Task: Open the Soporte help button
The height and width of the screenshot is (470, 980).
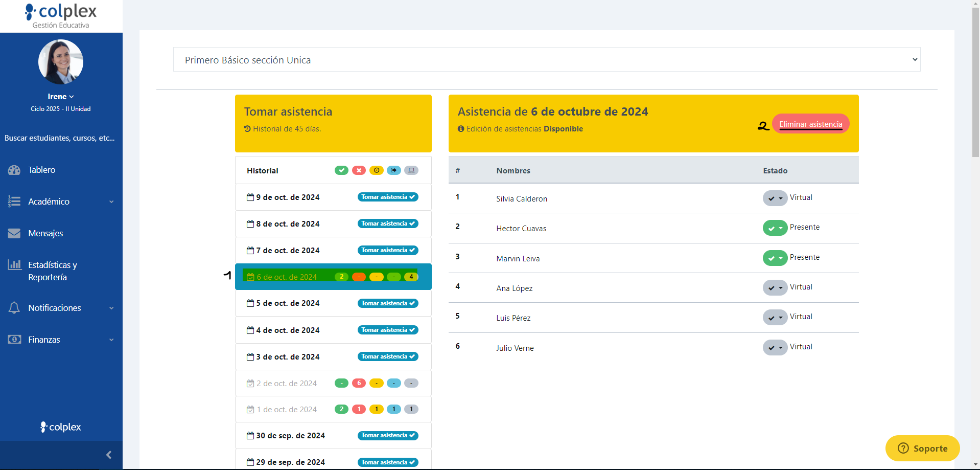Action: pos(922,448)
